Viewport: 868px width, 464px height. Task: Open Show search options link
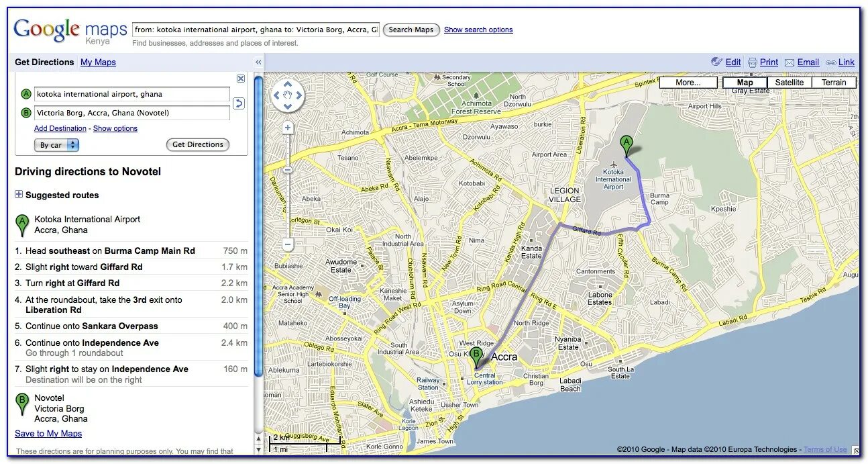click(478, 30)
